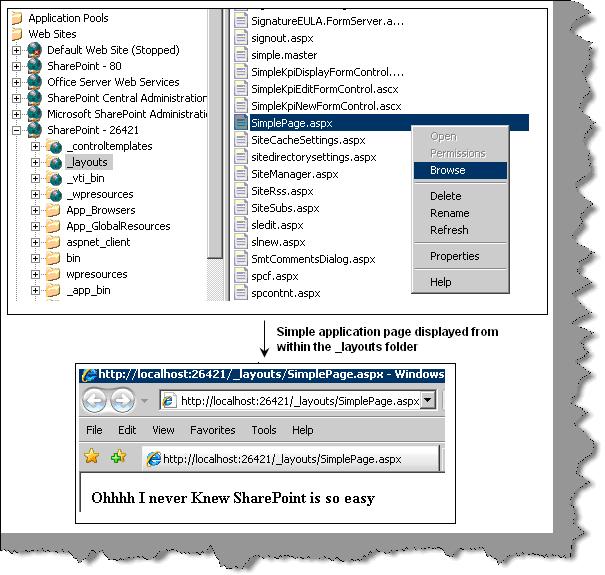
Task: Expand the SharePoint - 80 node
Action: pyautogui.click(x=16, y=66)
